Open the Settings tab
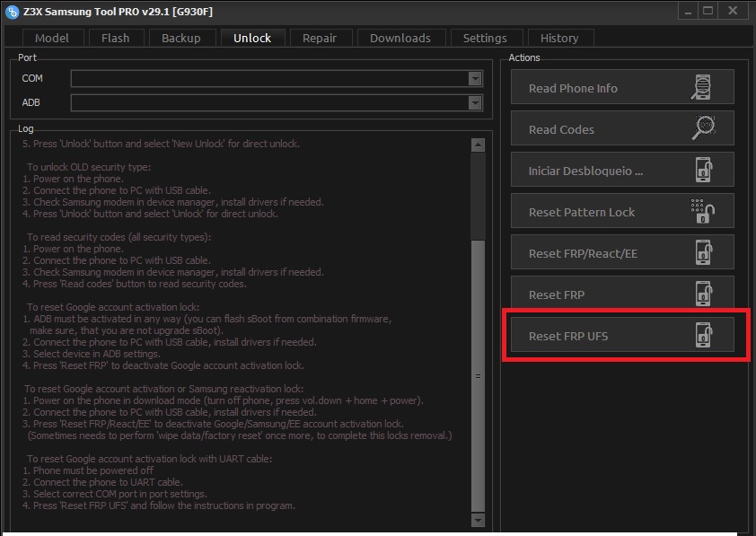Screen dimensions: 756x536 (485, 38)
